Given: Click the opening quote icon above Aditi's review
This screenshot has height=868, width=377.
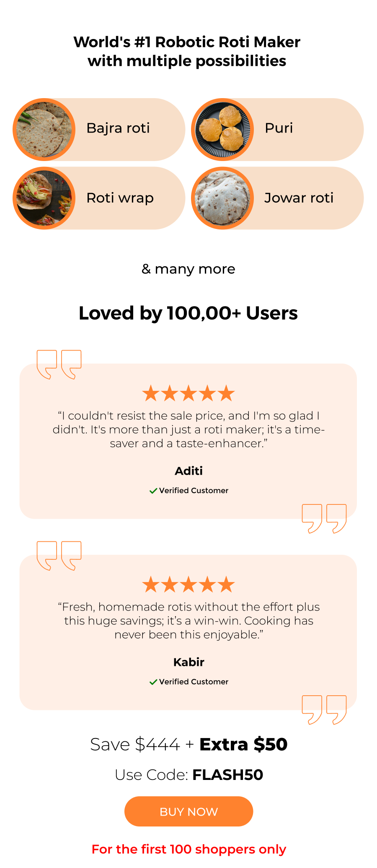Looking at the screenshot, I should click(x=59, y=364).
